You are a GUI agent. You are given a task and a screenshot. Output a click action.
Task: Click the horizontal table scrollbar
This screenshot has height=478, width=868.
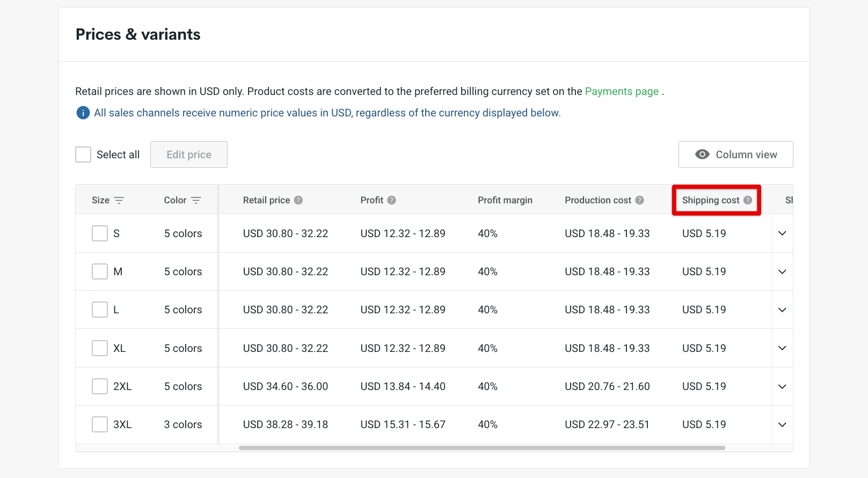(482, 447)
